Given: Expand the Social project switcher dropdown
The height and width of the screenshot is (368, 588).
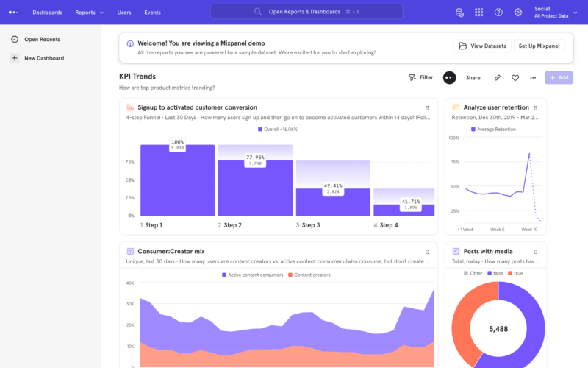Looking at the screenshot, I should tap(556, 13).
